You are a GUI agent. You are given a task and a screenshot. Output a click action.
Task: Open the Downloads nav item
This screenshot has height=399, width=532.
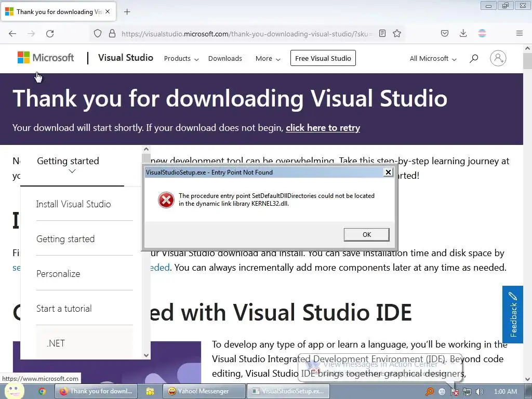click(225, 58)
